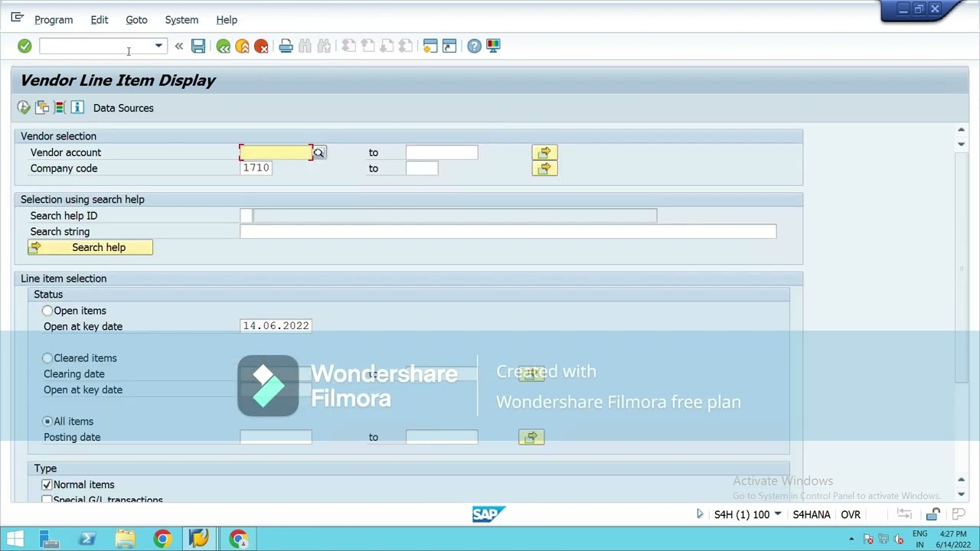Click the SAP menu icon left of Program

[17, 18]
